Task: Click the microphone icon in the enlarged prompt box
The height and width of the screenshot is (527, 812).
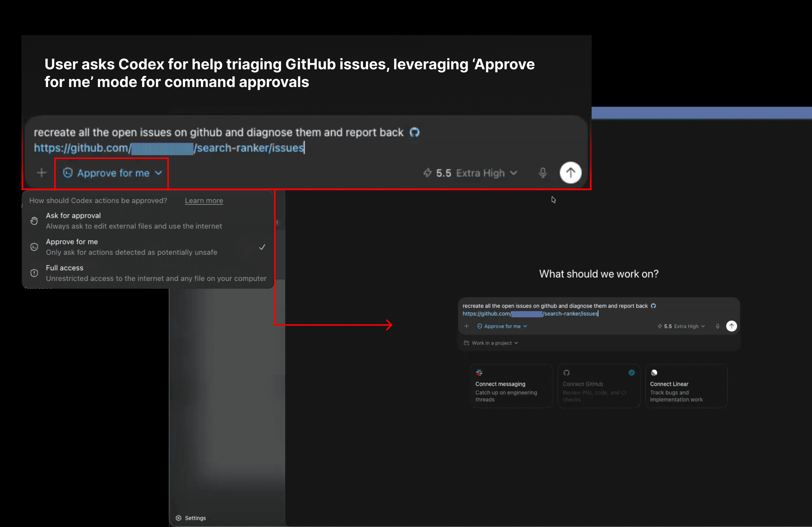Action: point(542,173)
